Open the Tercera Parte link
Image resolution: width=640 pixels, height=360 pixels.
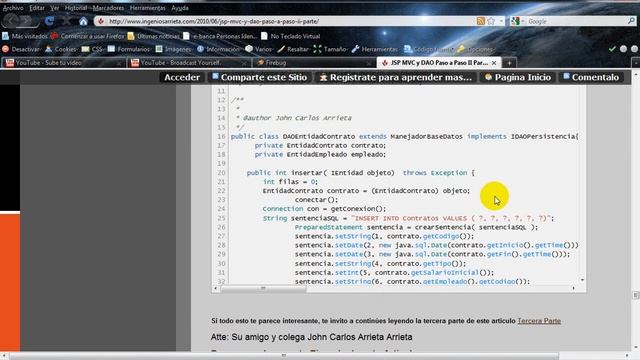tap(539, 321)
